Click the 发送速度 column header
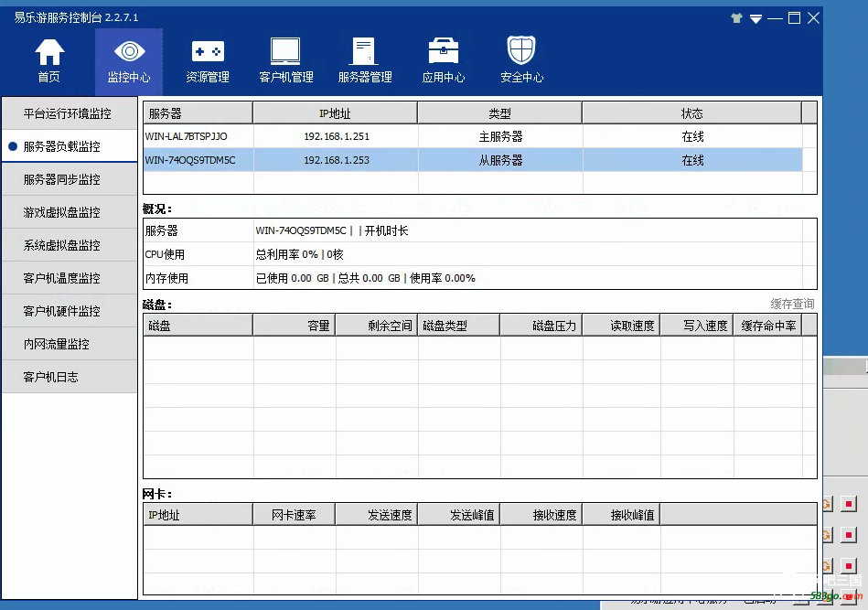868x610 pixels. 377,515
